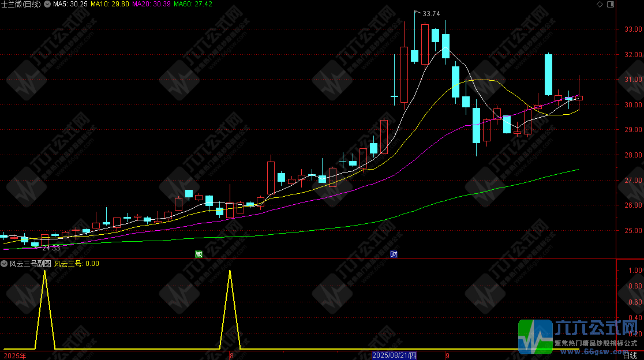Click the 24.33 low price label
Screen dimensions: 644x360
click(51, 248)
